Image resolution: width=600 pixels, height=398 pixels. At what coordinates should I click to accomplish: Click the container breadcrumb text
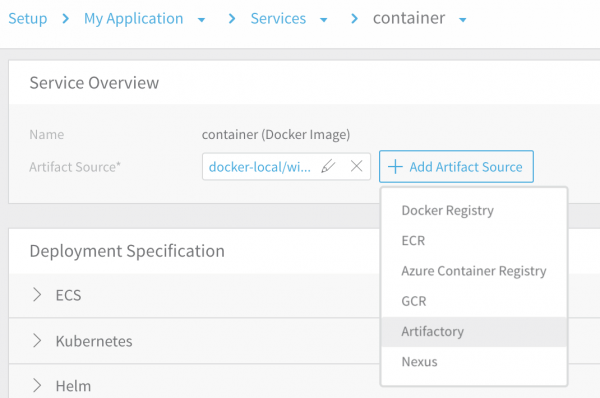(x=409, y=18)
